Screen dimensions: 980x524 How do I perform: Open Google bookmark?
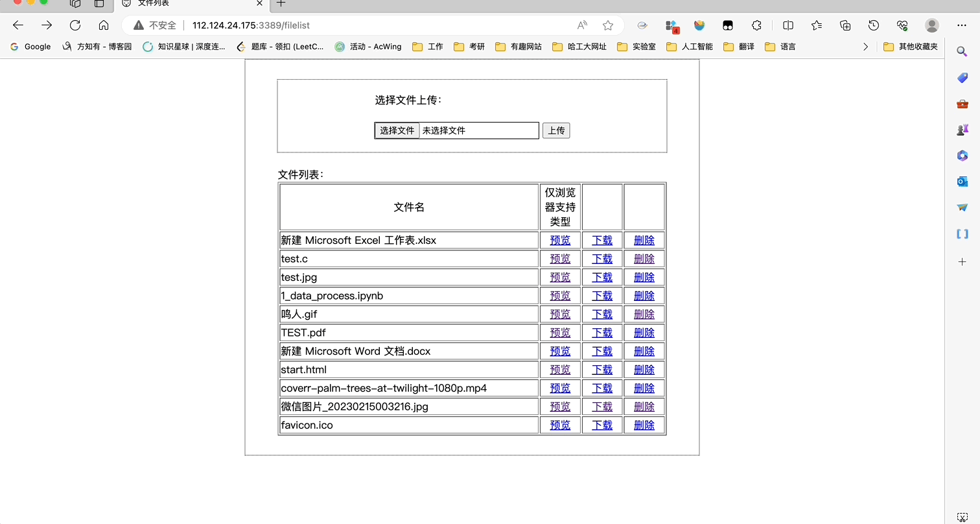pyautogui.click(x=30, y=47)
